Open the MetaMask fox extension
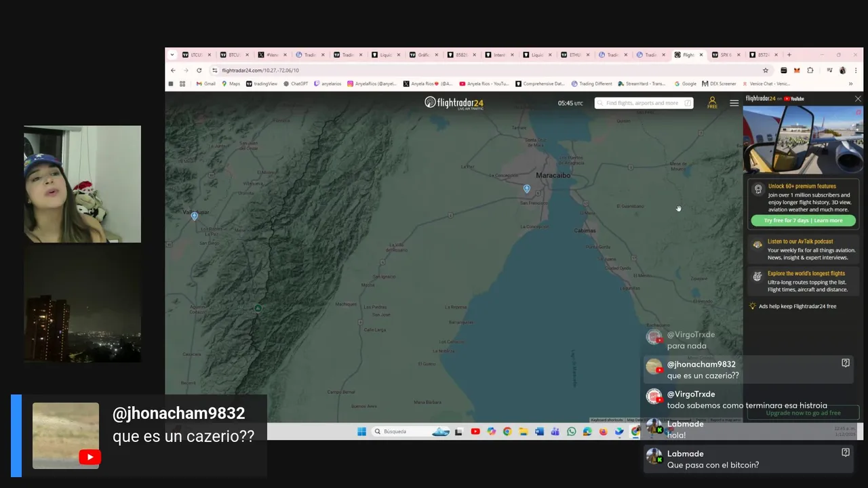Image resolution: width=868 pixels, height=488 pixels. point(797,70)
